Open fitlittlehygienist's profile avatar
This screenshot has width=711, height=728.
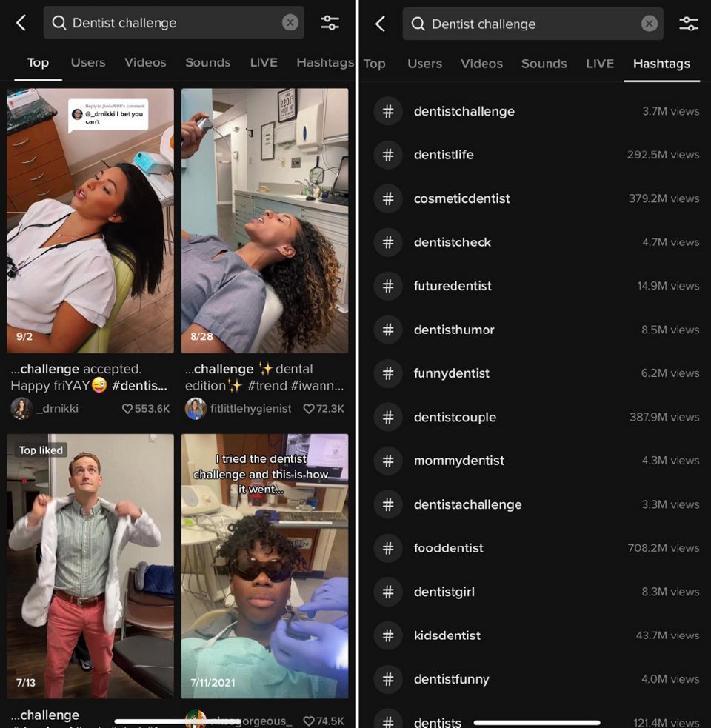tap(196, 408)
